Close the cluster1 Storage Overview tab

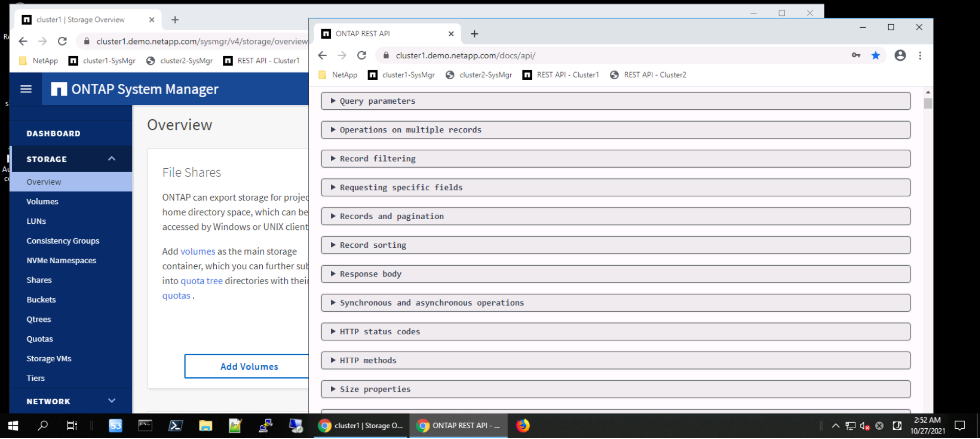coord(151,19)
